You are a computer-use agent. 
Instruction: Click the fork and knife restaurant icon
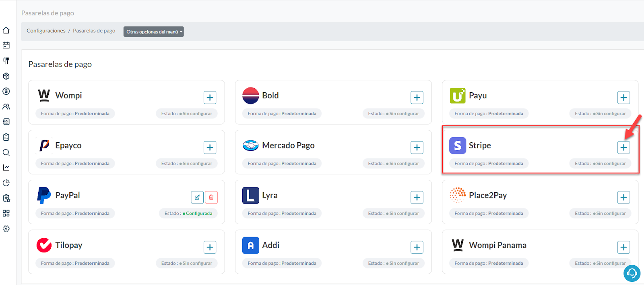[6, 61]
